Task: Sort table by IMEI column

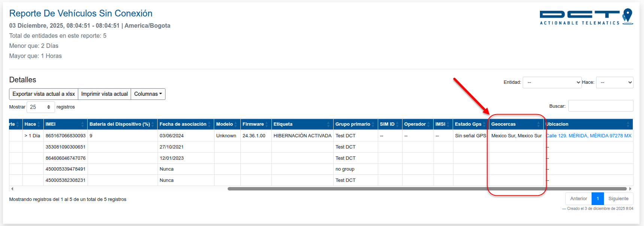Action: point(65,124)
